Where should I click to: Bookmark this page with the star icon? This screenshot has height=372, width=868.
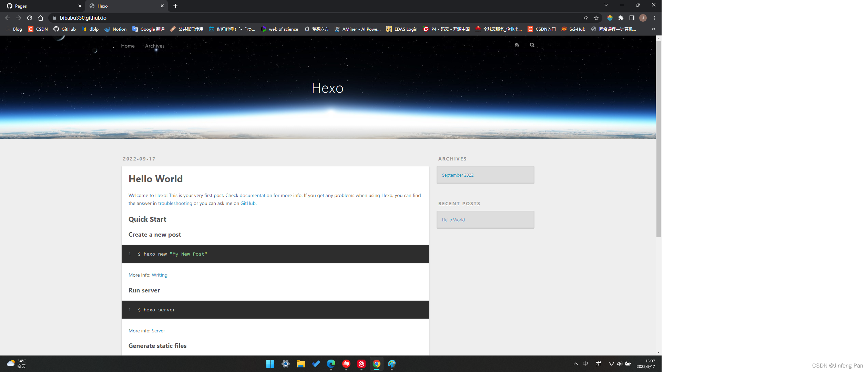click(596, 18)
